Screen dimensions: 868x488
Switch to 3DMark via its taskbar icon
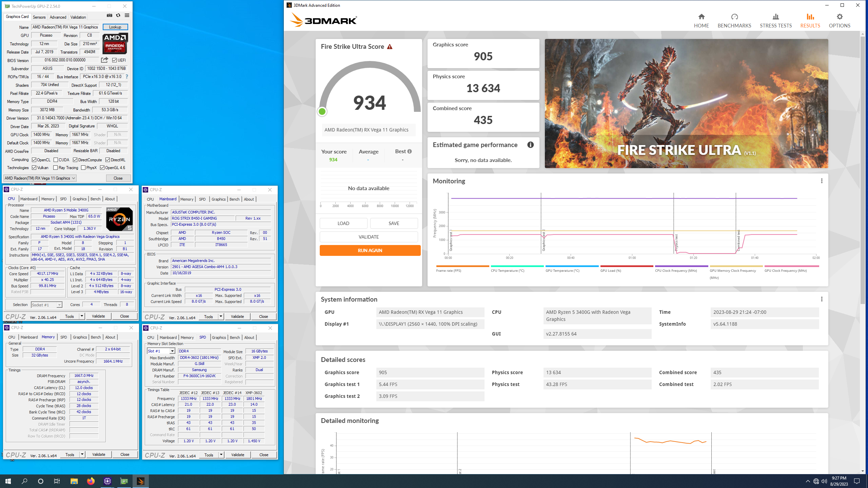[x=140, y=481]
